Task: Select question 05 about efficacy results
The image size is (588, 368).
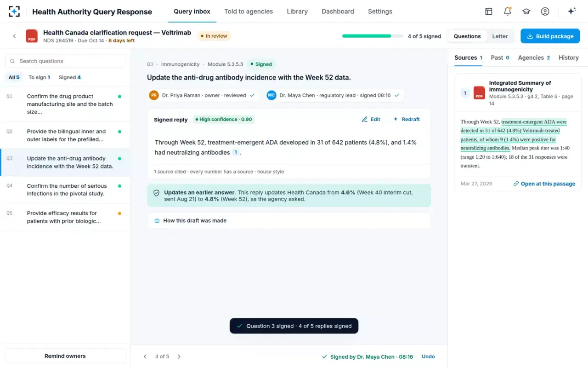Action: pyautogui.click(x=65, y=217)
